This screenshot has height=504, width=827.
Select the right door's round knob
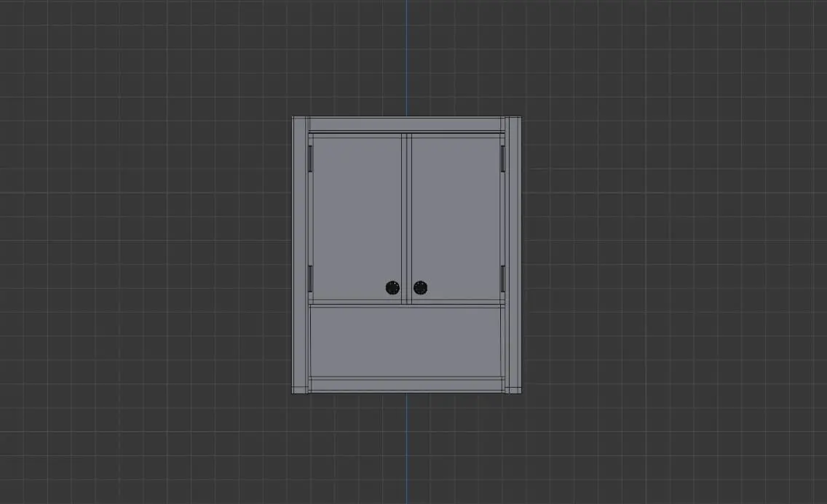420,287
